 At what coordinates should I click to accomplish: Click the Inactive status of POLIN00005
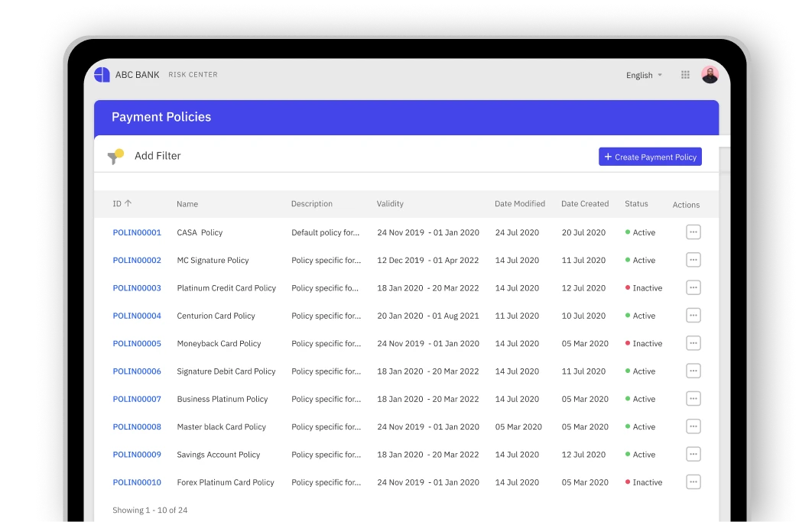point(644,343)
